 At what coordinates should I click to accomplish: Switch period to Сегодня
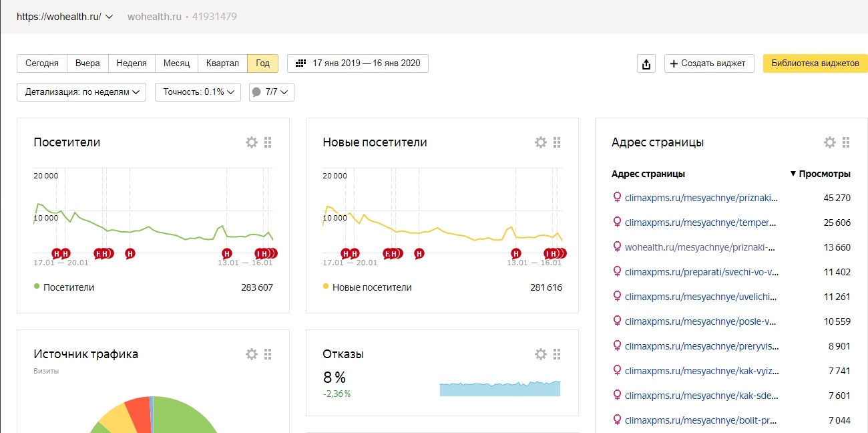click(x=42, y=63)
